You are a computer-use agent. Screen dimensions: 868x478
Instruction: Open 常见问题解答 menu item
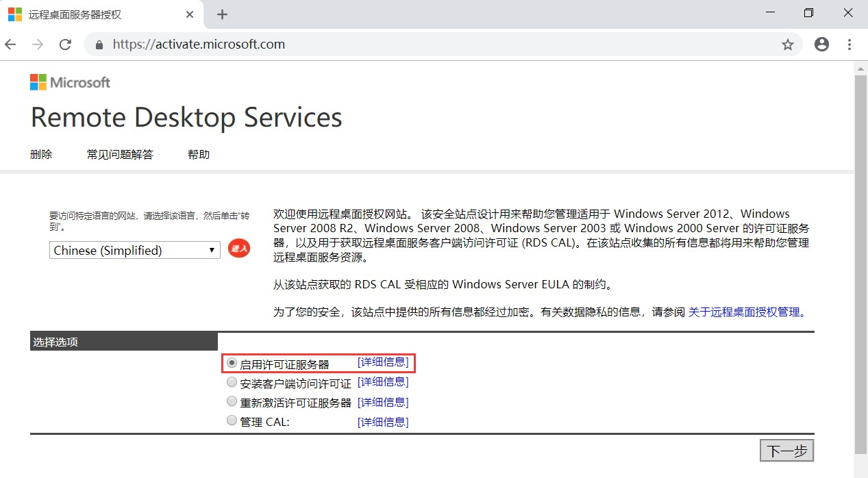pos(120,154)
